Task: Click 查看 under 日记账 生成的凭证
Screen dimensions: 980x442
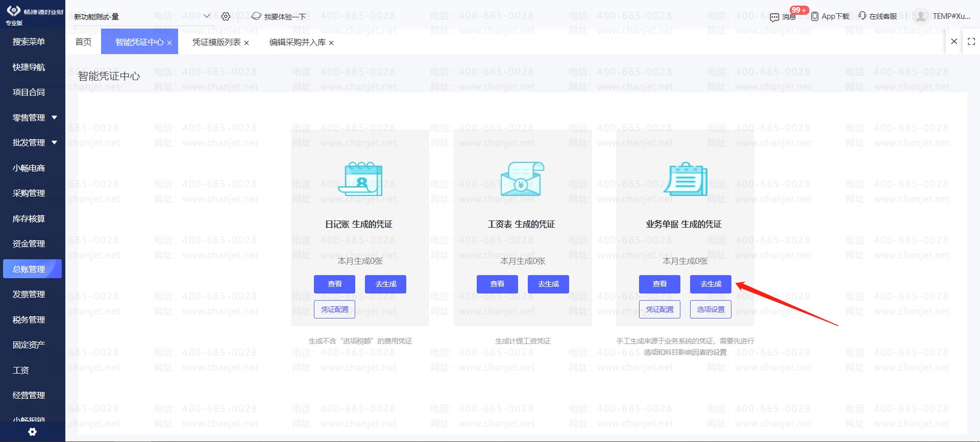Action: (x=334, y=284)
